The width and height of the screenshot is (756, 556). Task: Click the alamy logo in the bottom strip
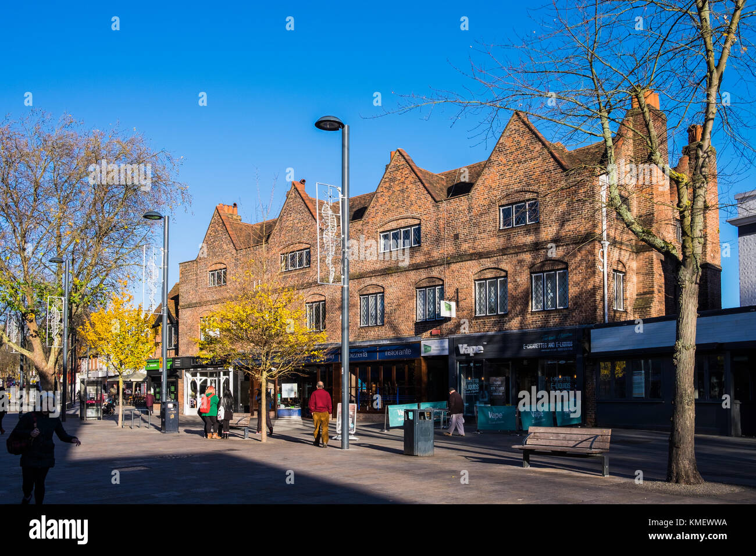[x=59, y=530]
